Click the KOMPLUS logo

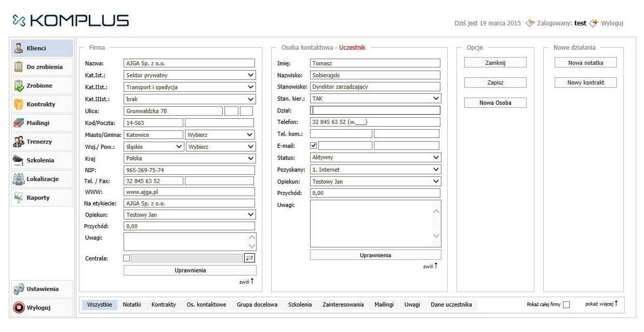coord(71,20)
